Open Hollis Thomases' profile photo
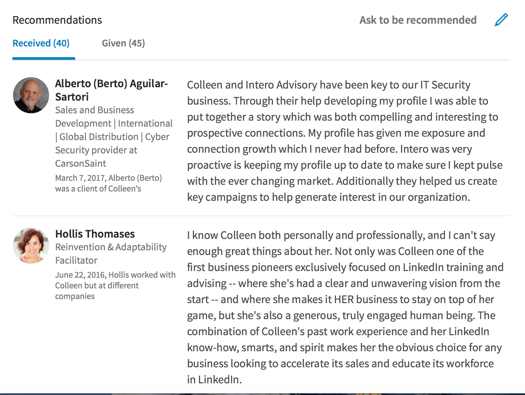 (x=31, y=245)
